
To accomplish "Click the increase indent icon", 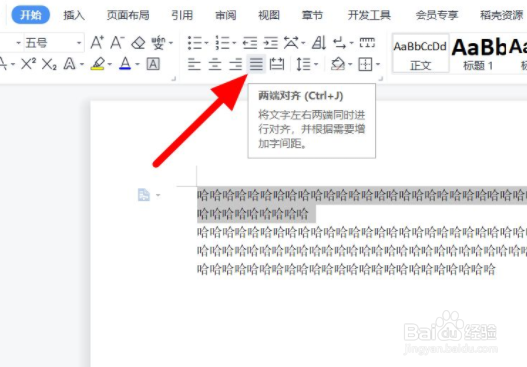I will [x=271, y=43].
